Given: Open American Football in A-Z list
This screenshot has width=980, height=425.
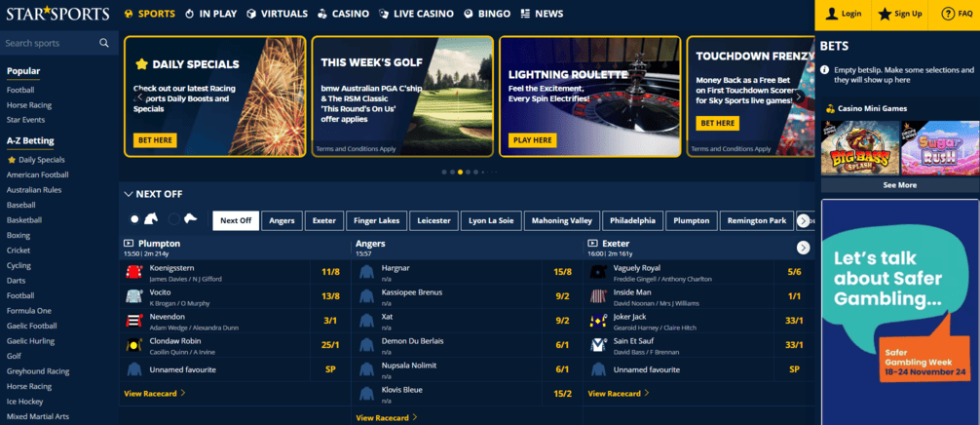Looking at the screenshot, I should coord(37,175).
